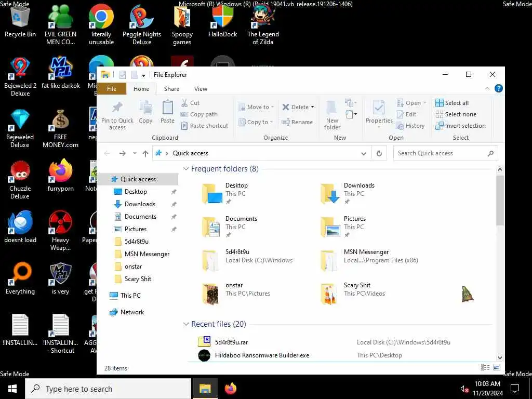The height and width of the screenshot is (399, 532).
Task: Click History in Open group
Action: [410, 126]
